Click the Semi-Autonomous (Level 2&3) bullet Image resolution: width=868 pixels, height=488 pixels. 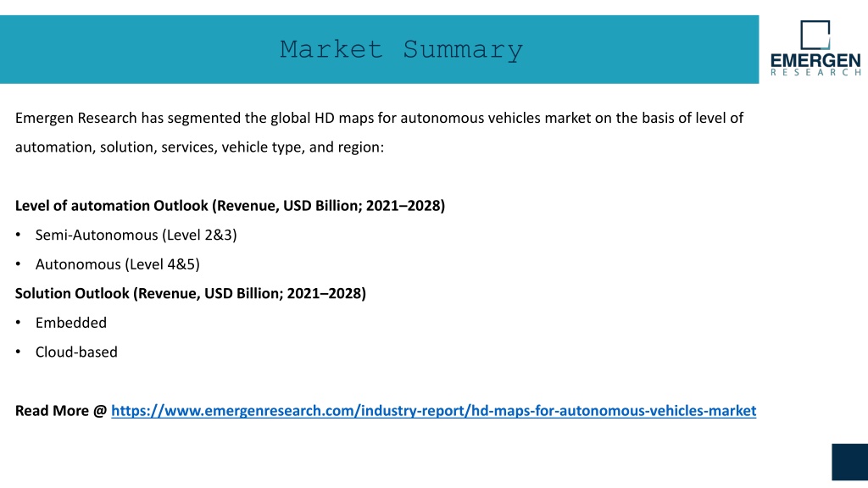[x=136, y=236]
